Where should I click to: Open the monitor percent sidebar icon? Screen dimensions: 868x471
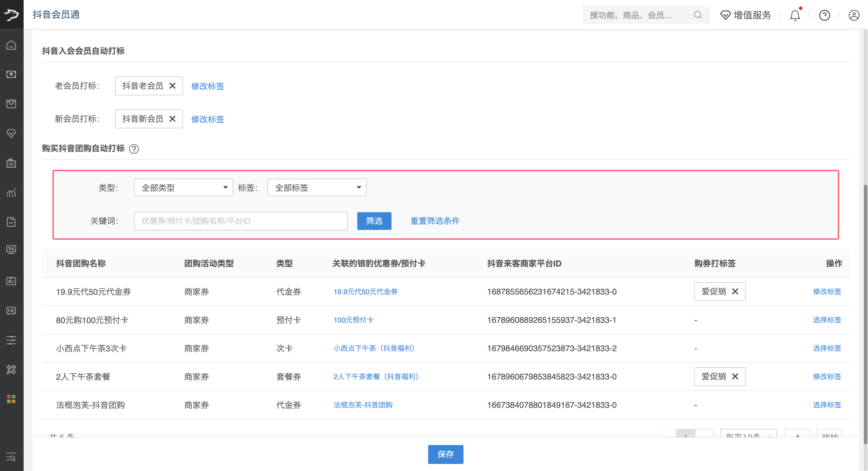tap(11, 250)
